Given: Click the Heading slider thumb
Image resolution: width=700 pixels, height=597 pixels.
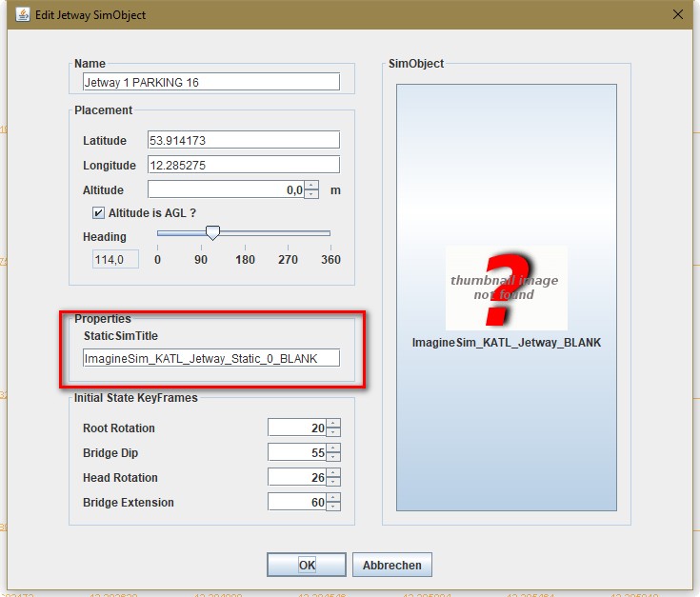Looking at the screenshot, I should (213, 232).
